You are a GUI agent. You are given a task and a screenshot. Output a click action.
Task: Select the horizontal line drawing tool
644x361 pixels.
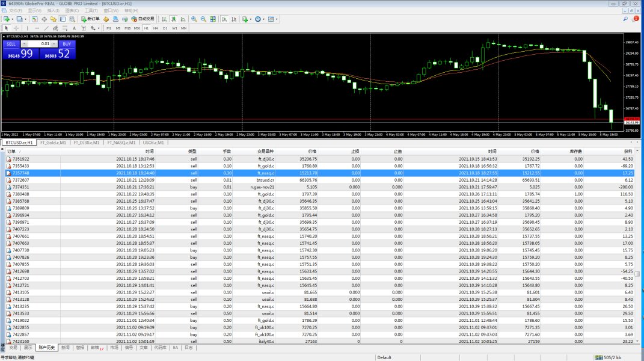click(x=37, y=28)
